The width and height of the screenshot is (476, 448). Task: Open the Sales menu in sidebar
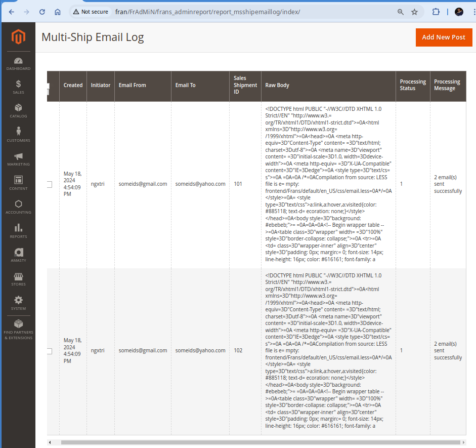18,87
